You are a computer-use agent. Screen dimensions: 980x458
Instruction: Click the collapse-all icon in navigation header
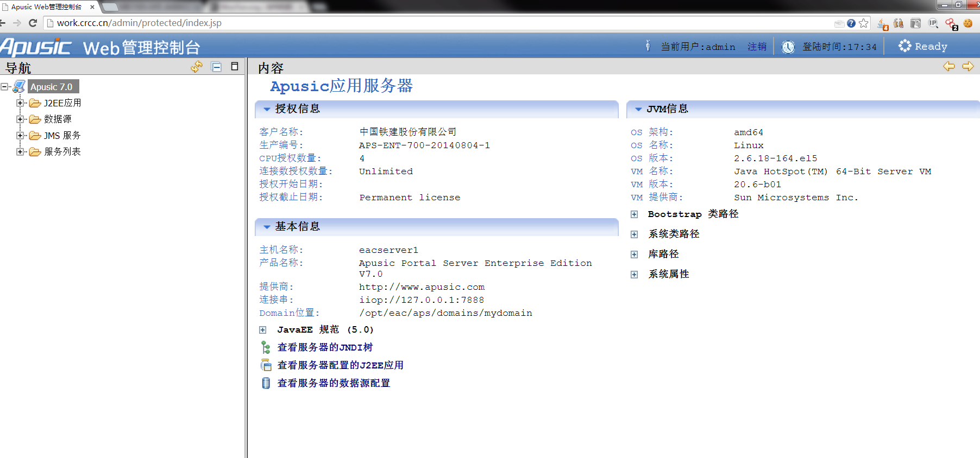tap(216, 67)
